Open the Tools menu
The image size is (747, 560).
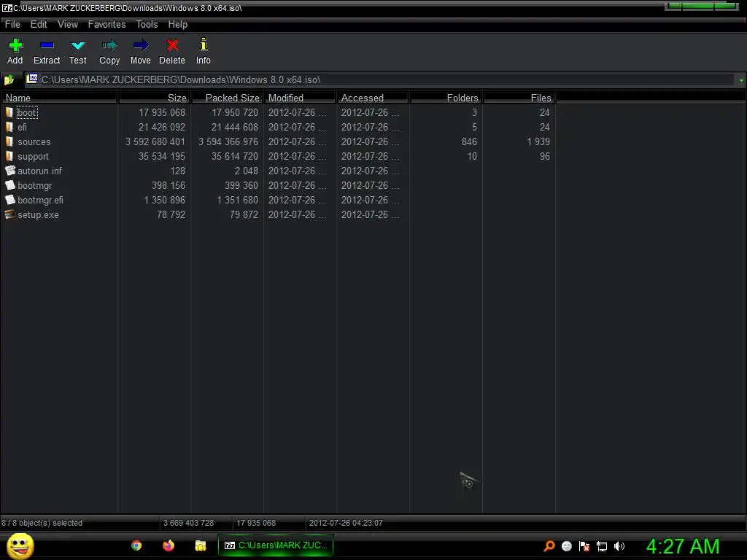(x=147, y=24)
